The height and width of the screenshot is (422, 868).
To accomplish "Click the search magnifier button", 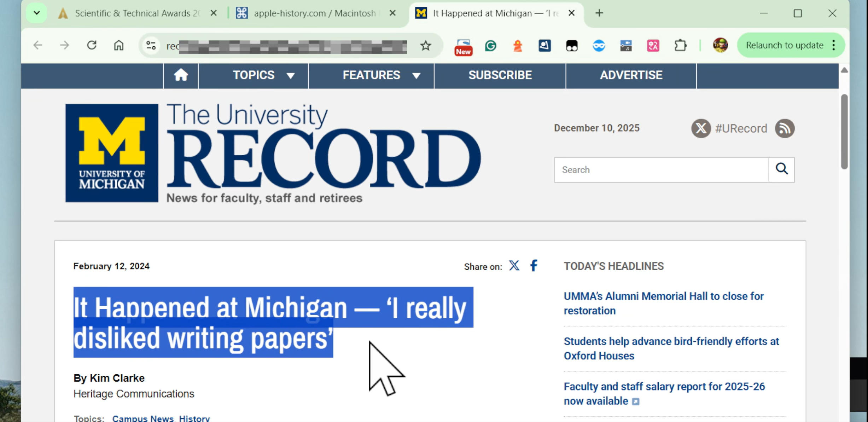I will coord(781,170).
